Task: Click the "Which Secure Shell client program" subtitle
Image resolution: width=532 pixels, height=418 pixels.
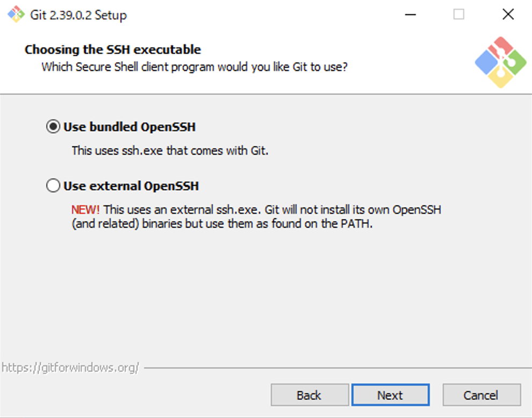Action: pos(195,68)
